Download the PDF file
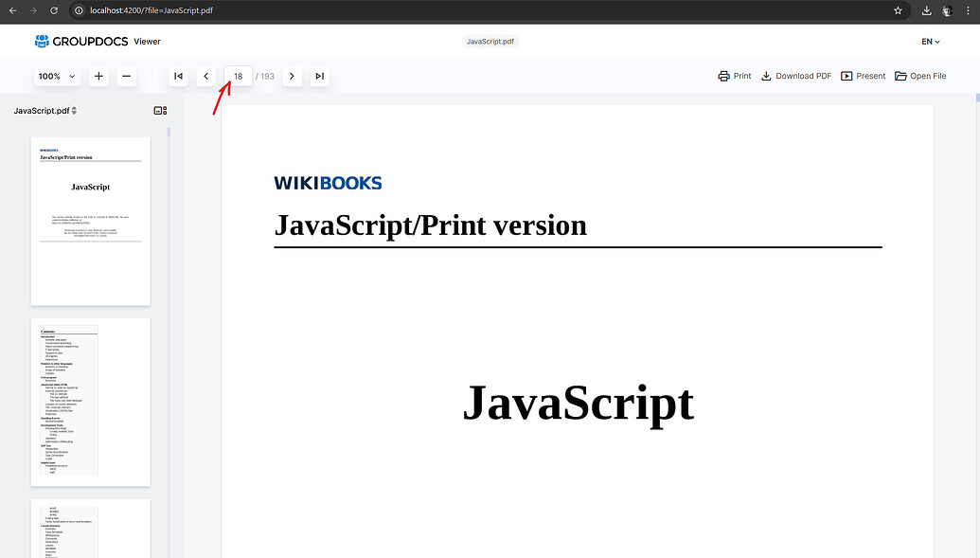The image size is (980, 558). tap(795, 76)
